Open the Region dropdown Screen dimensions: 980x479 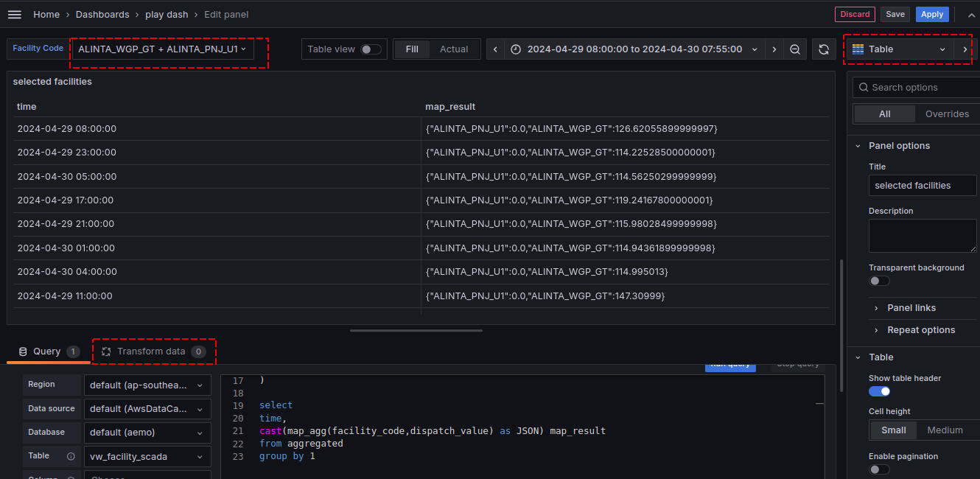point(147,385)
